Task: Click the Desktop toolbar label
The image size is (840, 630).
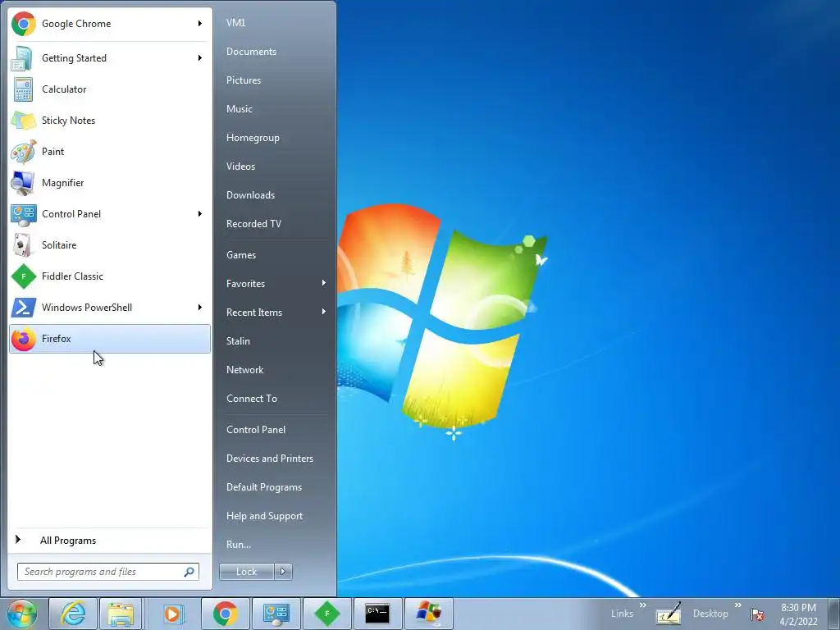Action: [x=710, y=614]
